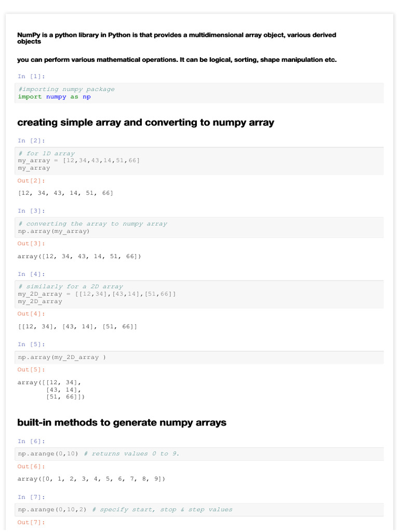The width and height of the screenshot is (399, 532).
Task: Select the 'Out[5]:' output label
Action: click(31, 370)
